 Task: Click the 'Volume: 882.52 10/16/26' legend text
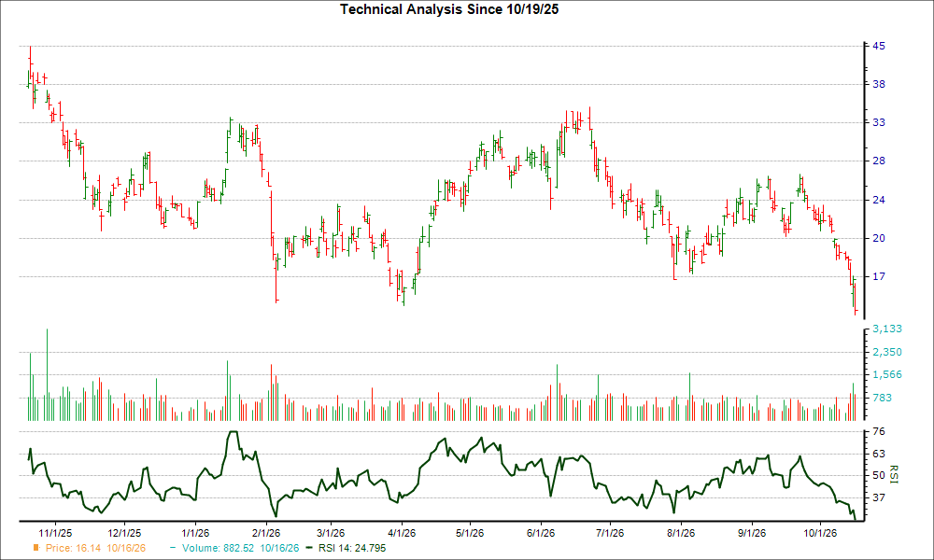pos(241,548)
